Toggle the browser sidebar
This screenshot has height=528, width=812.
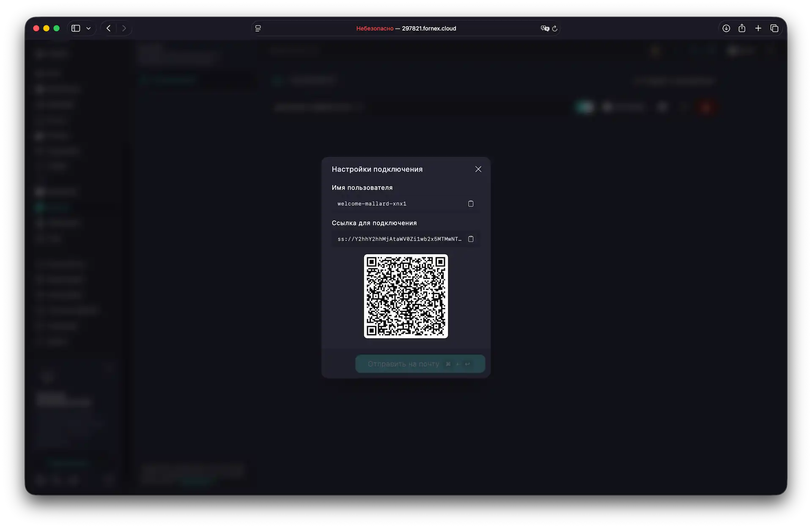click(x=76, y=28)
